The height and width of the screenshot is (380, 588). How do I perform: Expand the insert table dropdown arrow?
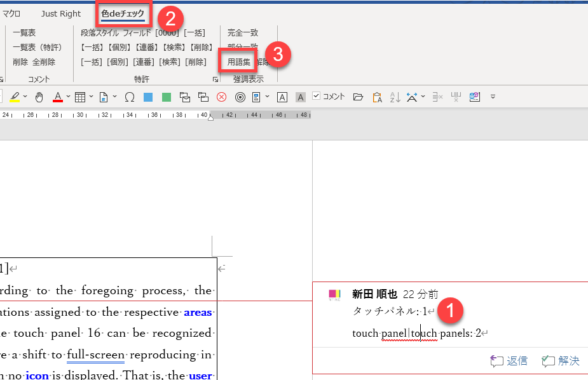pyautogui.click(x=91, y=97)
